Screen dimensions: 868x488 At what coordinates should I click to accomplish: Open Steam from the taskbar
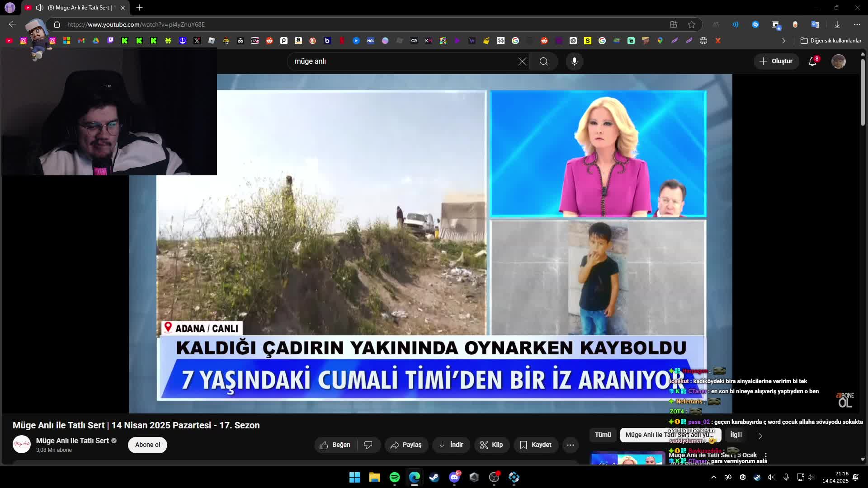coord(434,477)
